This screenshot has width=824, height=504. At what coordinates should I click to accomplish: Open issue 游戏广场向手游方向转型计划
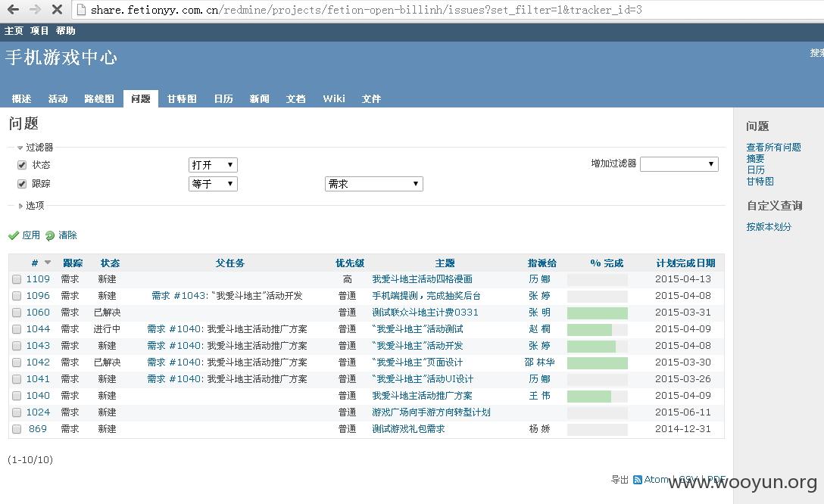click(x=432, y=412)
